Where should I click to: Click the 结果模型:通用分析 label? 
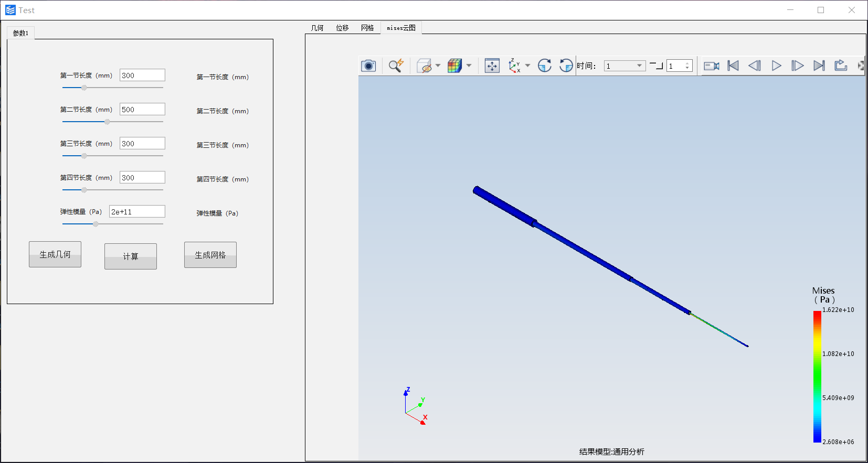coord(612,451)
